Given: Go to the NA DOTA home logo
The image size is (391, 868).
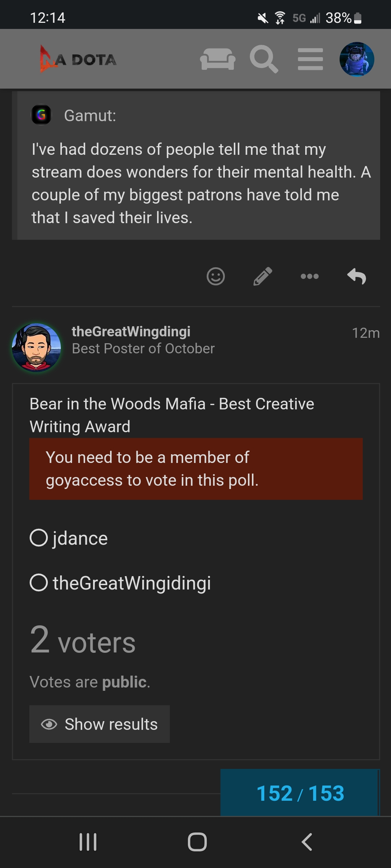Looking at the screenshot, I should (x=78, y=59).
